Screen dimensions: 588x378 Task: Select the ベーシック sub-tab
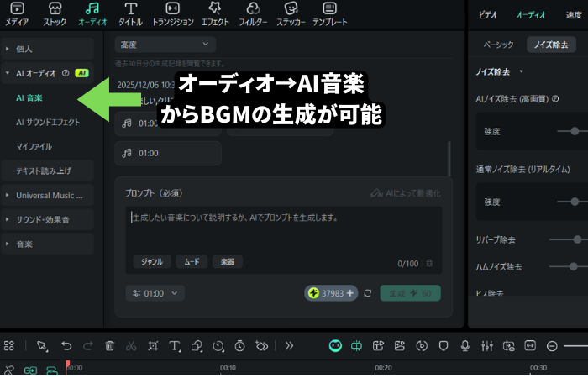[x=498, y=45]
